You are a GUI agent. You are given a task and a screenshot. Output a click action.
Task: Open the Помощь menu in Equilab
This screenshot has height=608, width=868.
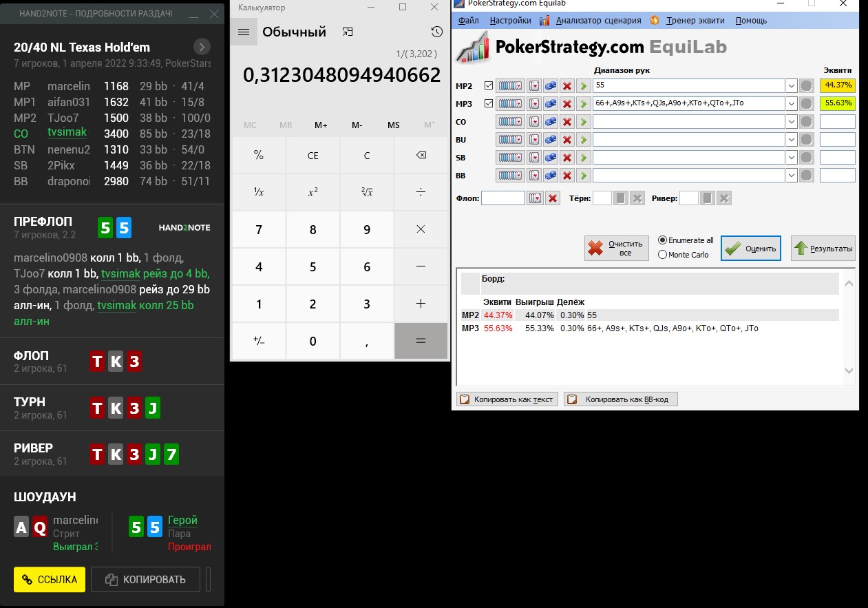click(751, 21)
